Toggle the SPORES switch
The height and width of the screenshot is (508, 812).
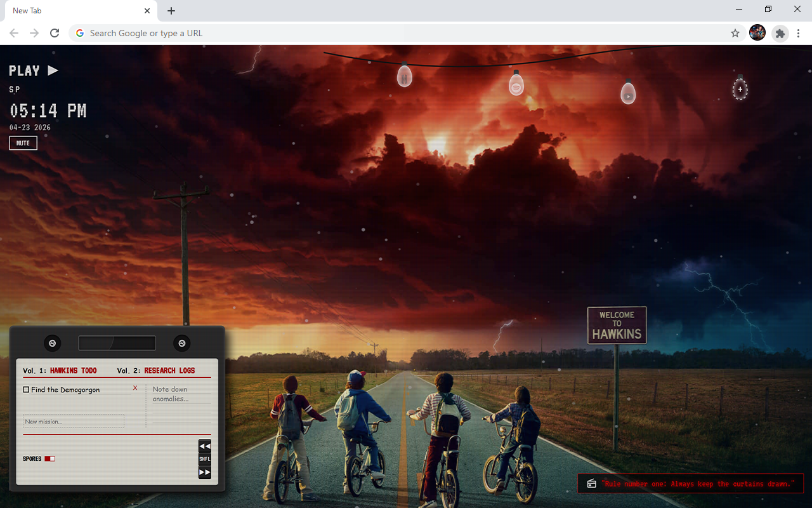coord(49,458)
